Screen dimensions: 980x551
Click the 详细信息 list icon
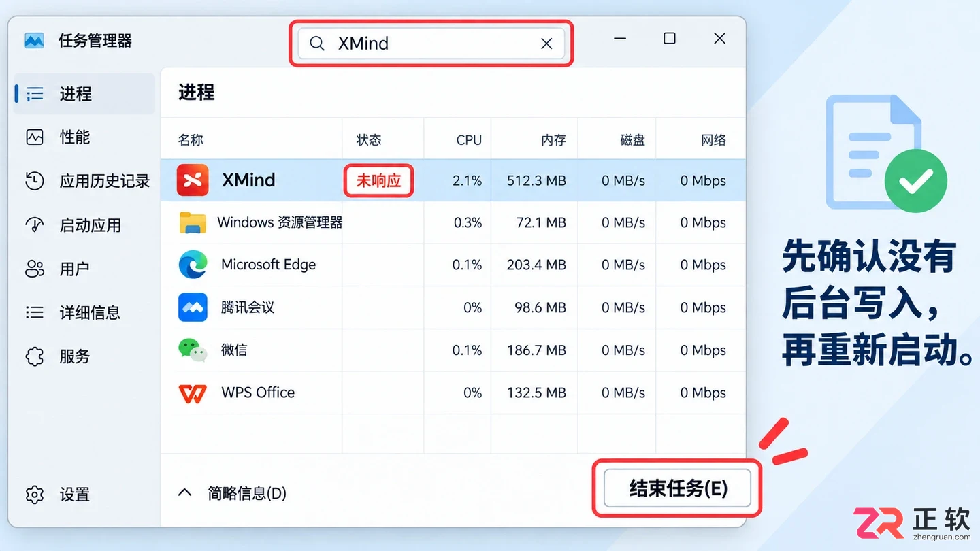35,312
